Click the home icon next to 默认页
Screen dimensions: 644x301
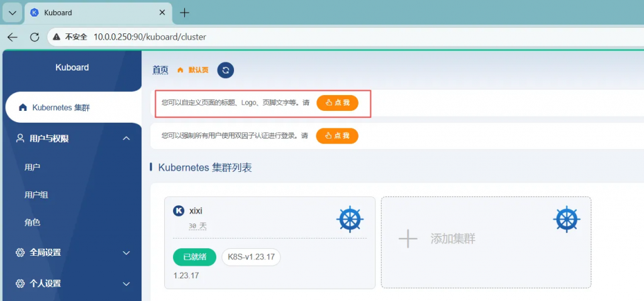click(180, 70)
